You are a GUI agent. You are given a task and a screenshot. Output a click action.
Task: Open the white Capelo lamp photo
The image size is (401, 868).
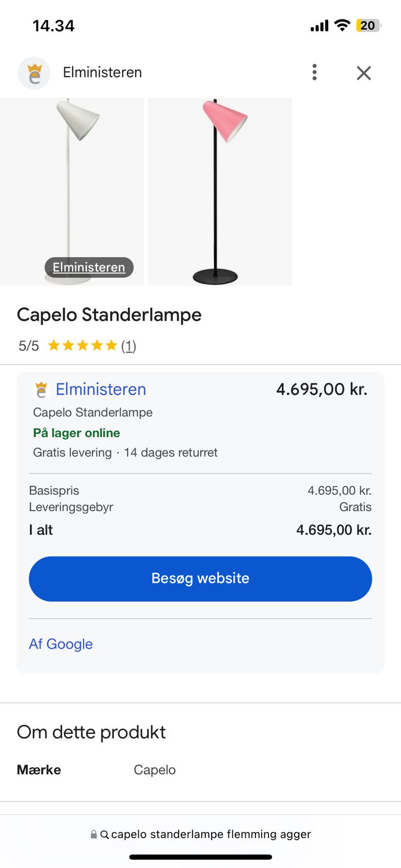(72, 179)
